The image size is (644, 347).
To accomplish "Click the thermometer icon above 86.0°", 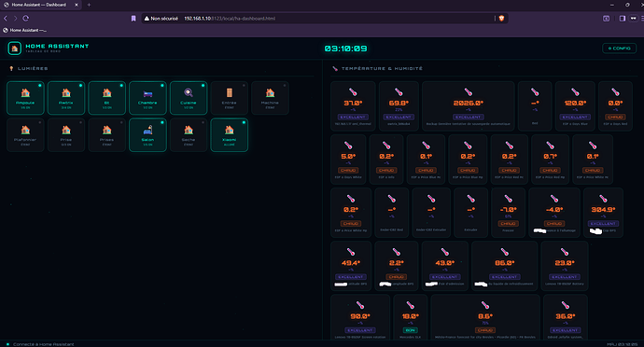I will (504, 252).
